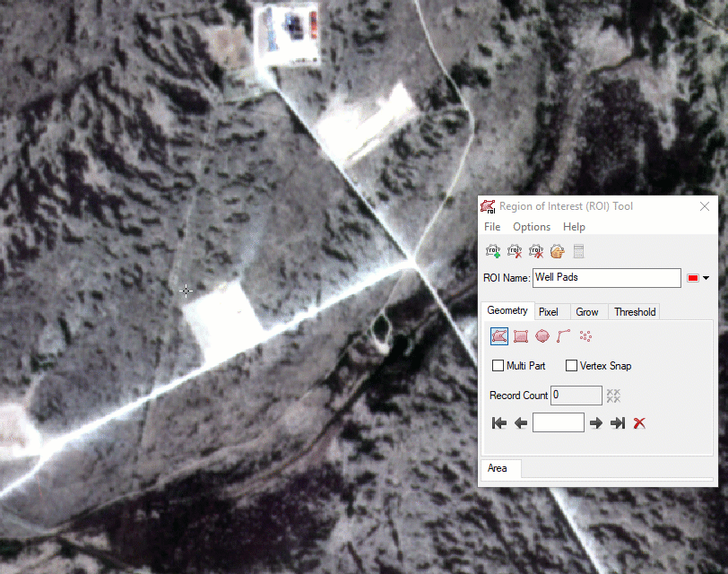Select the Point geometry tool
This screenshot has height=574, width=728.
585,336
